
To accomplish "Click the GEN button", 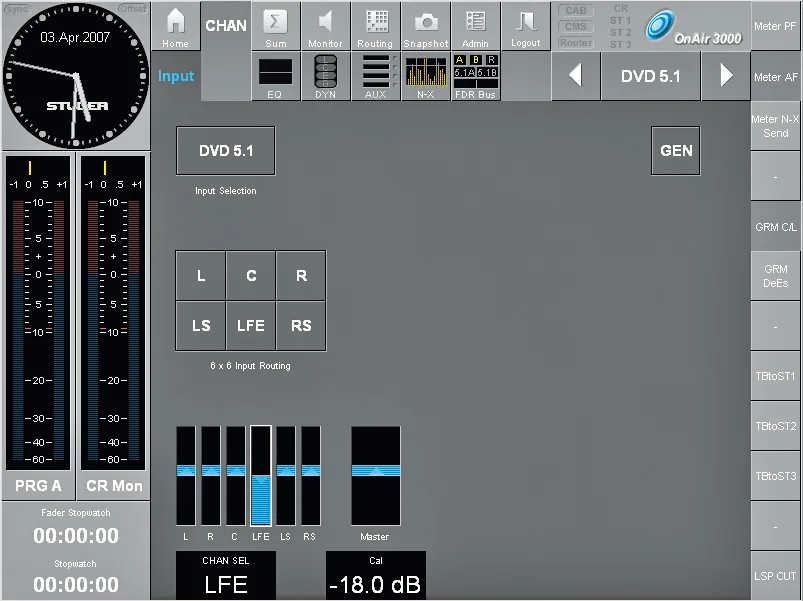I will click(x=675, y=151).
